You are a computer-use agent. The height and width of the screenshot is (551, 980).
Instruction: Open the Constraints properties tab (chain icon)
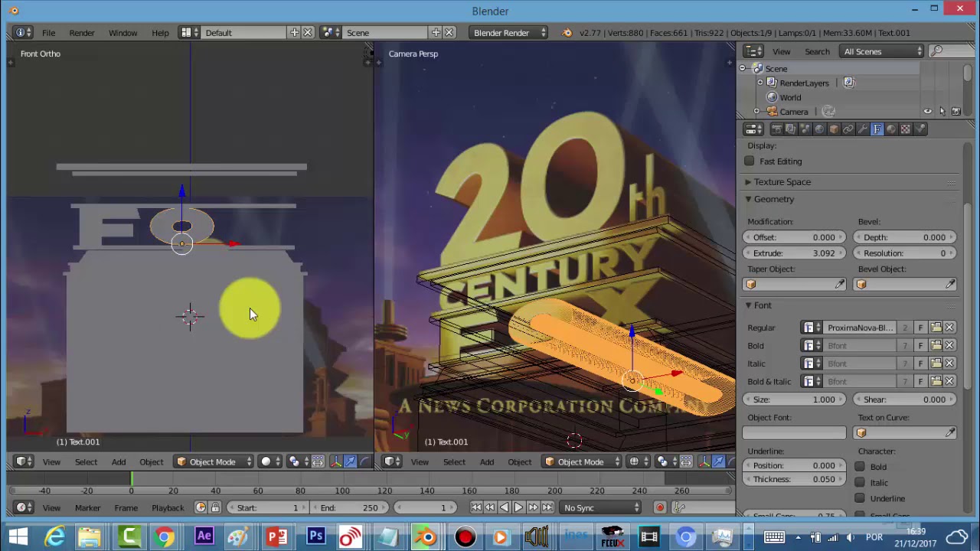[x=848, y=129]
